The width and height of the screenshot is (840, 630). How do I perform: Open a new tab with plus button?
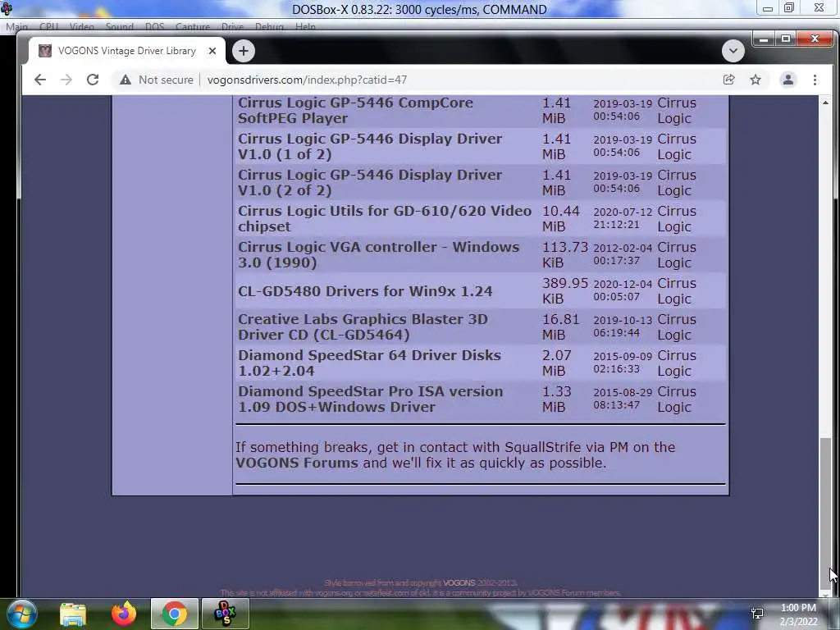(x=243, y=51)
